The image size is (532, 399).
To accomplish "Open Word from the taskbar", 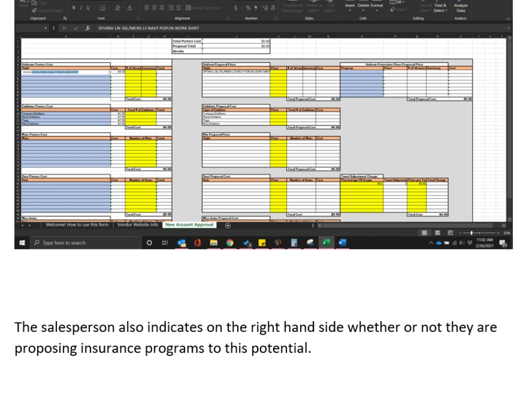I will click(342, 243).
